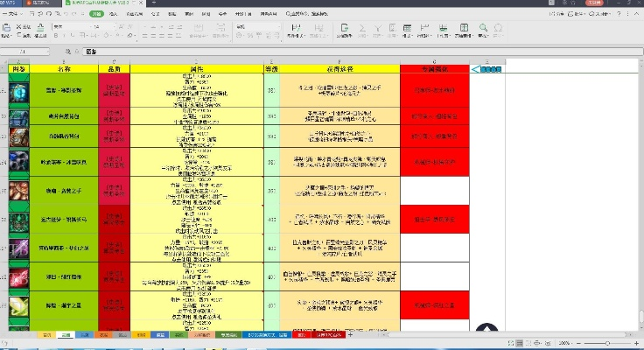Click the zoom in plus button

(637, 343)
